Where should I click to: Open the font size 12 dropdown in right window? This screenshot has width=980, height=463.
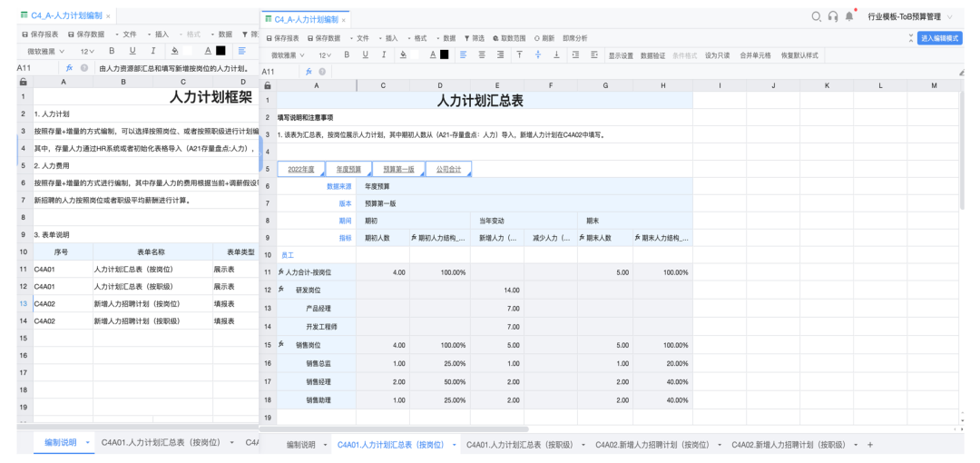pyautogui.click(x=325, y=55)
